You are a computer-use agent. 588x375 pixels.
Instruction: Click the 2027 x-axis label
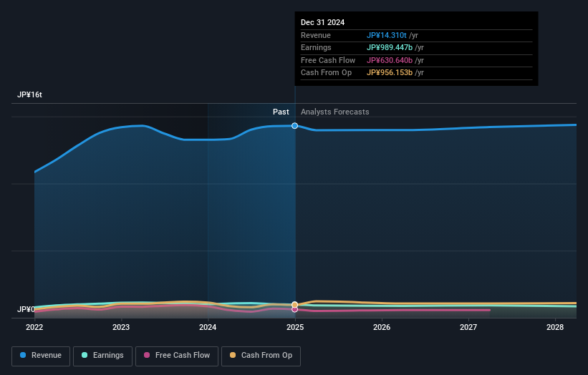[468, 328]
